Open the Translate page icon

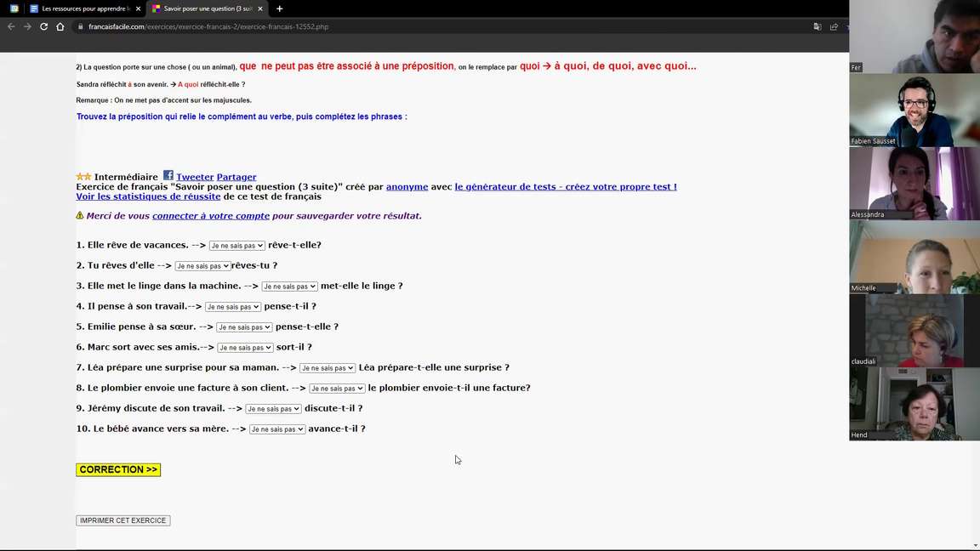[818, 27]
